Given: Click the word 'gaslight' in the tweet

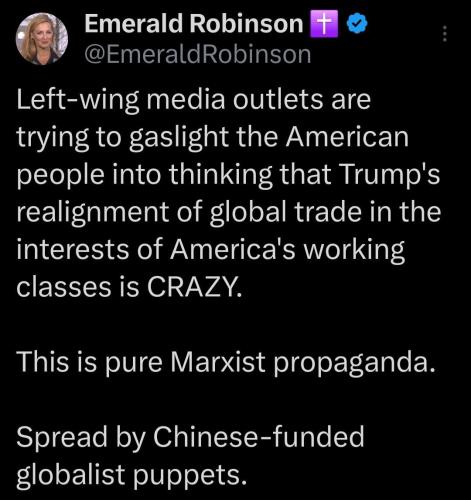Looking at the screenshot, I should point(179,138).
